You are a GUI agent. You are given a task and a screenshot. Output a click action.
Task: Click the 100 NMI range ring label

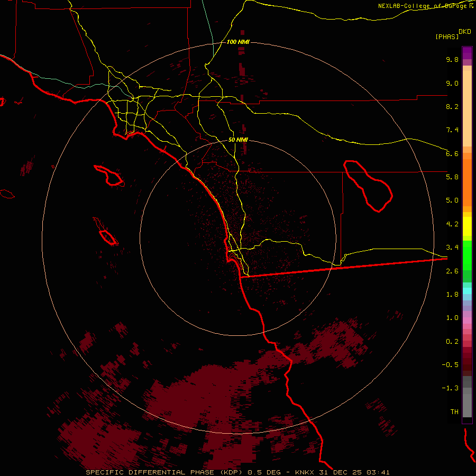tap(238, 42)
